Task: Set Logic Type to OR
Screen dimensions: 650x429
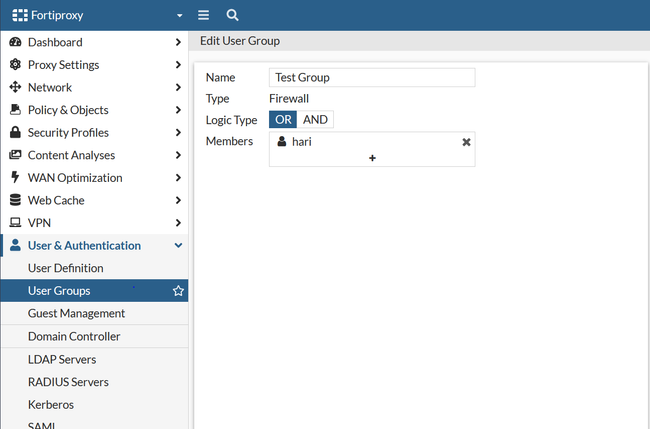Action: pos(283,120)
